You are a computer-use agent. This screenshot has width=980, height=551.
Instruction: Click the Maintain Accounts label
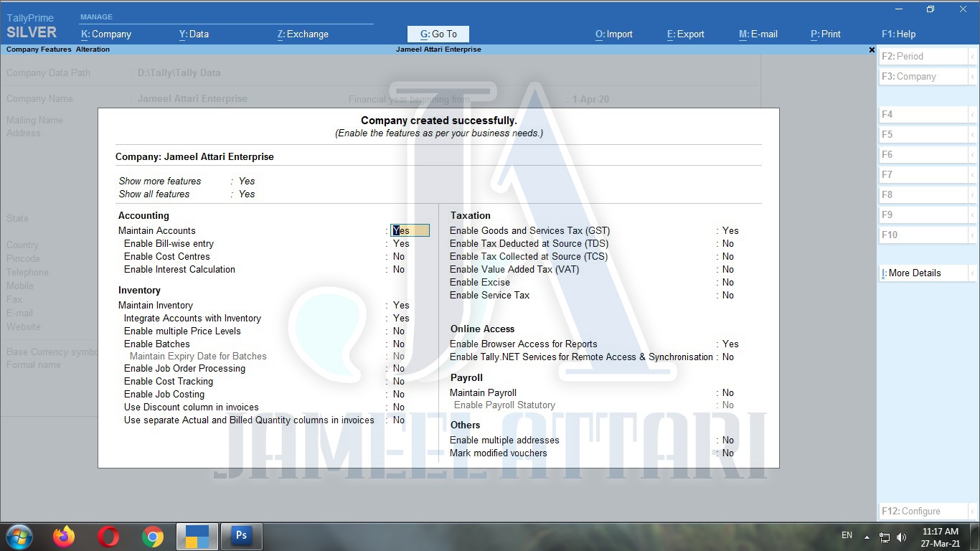point(157,230)
